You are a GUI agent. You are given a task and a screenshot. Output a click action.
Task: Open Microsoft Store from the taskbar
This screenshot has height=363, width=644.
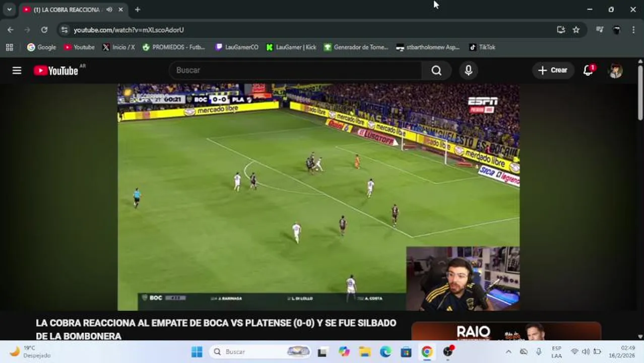click(x=406, y=352)
